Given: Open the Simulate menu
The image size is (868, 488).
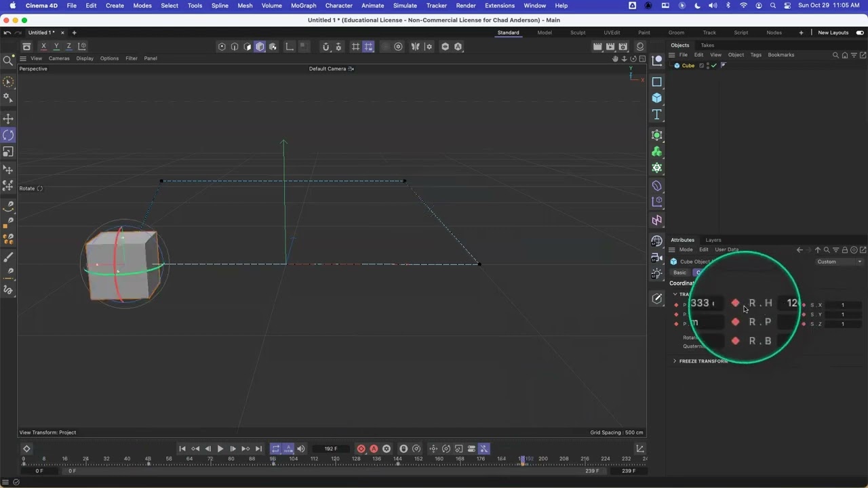Looking at the screenshot, I should point(405,5).
